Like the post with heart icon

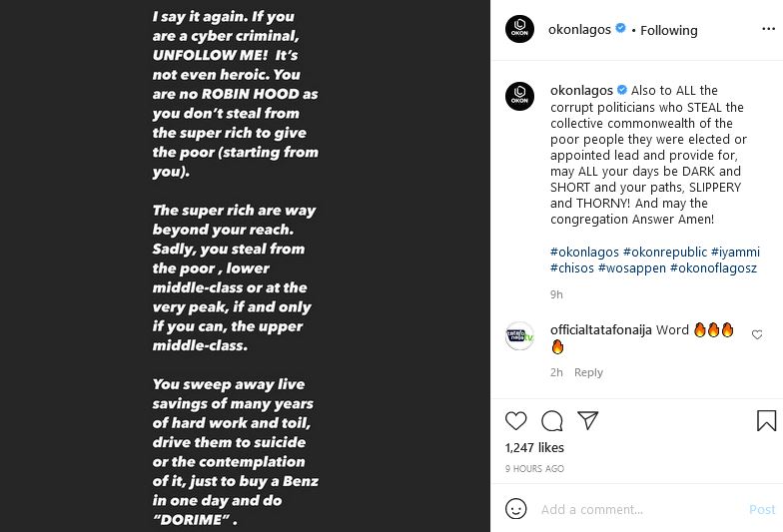516,421
